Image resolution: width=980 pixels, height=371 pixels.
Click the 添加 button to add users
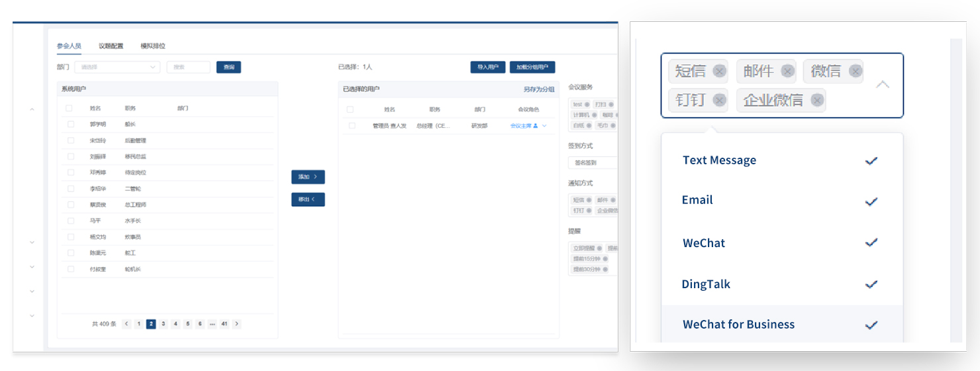[x=308, y=177]
